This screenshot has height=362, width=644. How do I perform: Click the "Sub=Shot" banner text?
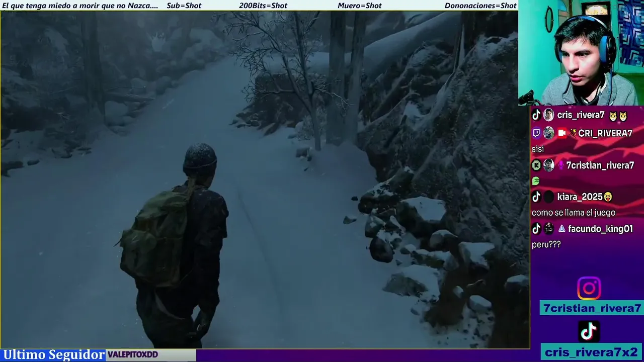[x=184, y=6]
